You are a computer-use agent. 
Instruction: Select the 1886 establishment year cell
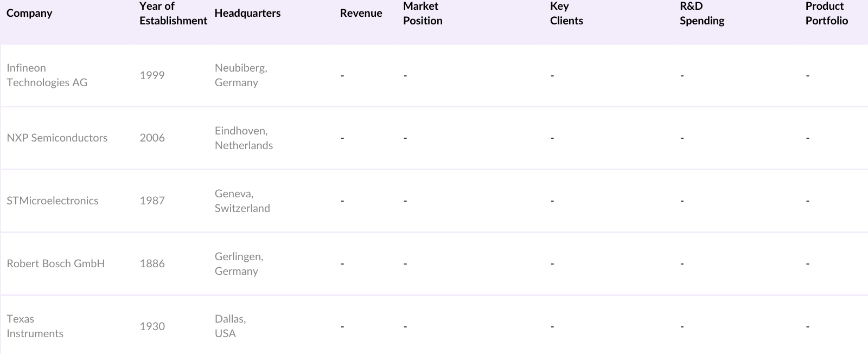click(152, 263)
